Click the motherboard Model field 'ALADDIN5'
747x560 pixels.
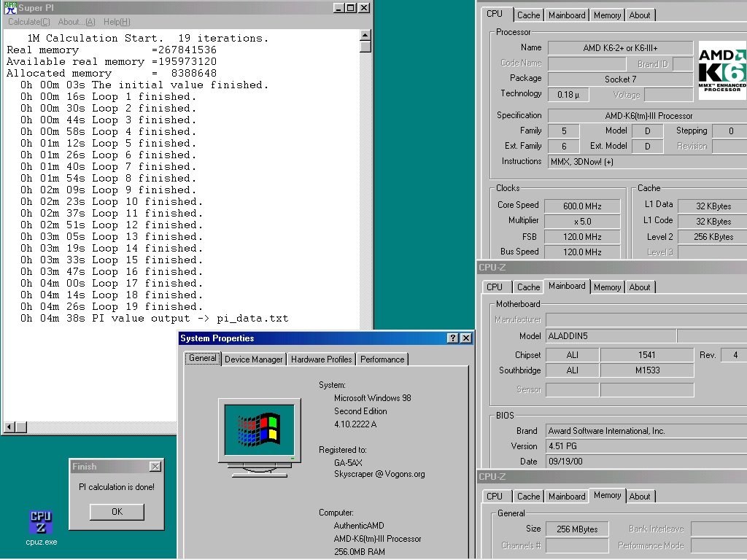click(x=611, y=336)
